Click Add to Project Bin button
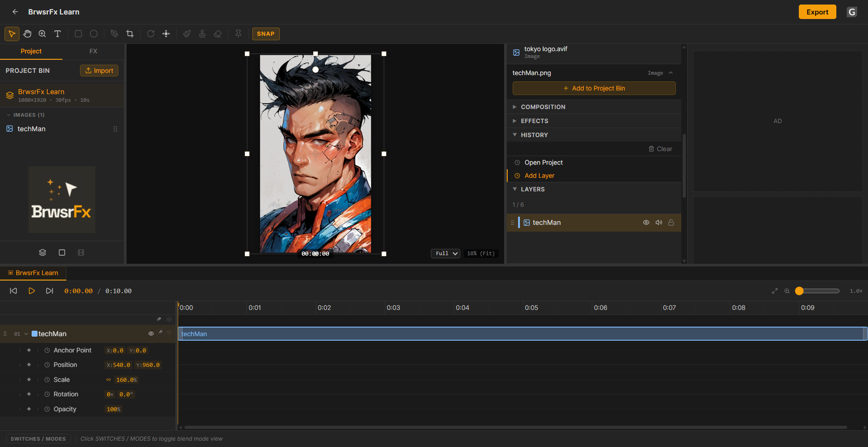The width and height of the screenshot is (868, 447). coord(594,88)
